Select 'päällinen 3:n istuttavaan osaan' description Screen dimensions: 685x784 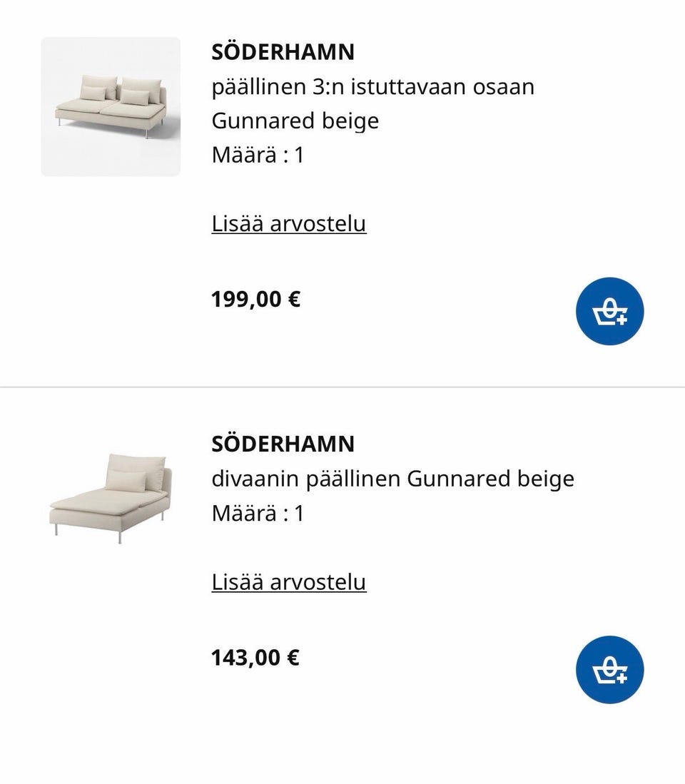tap(373, 87)
